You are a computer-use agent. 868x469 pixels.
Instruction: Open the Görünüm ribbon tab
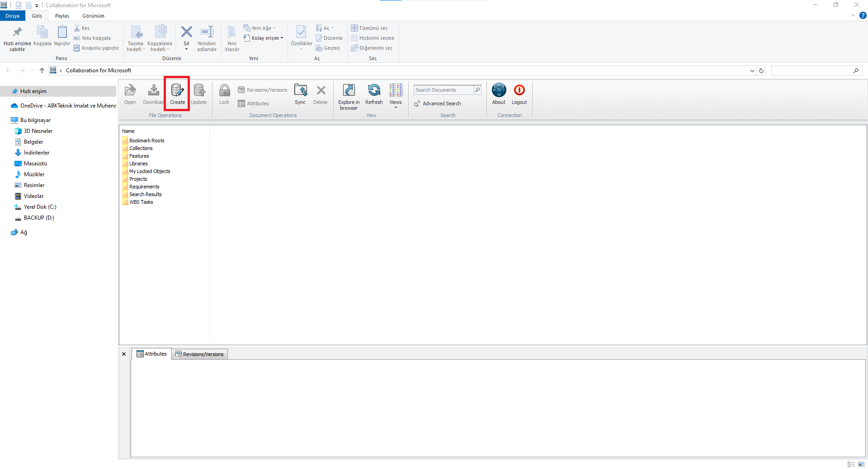coord(93,16)
